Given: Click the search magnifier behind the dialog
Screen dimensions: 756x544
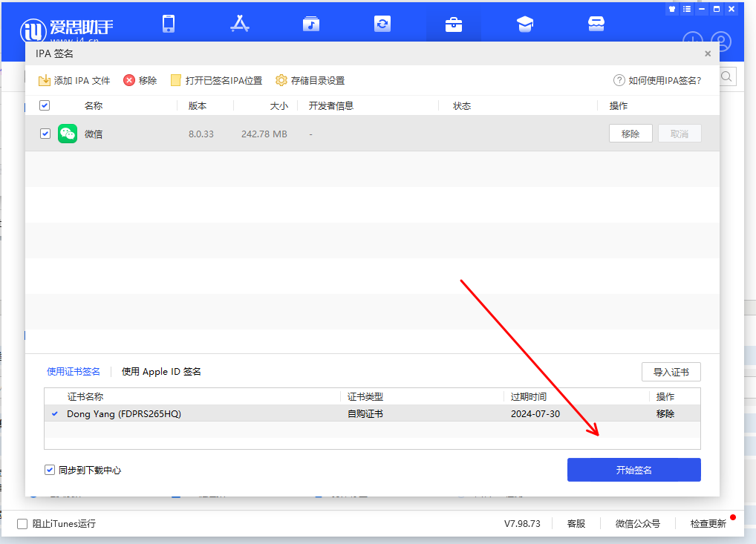Looking at the screenshot, I should [727, 76].
